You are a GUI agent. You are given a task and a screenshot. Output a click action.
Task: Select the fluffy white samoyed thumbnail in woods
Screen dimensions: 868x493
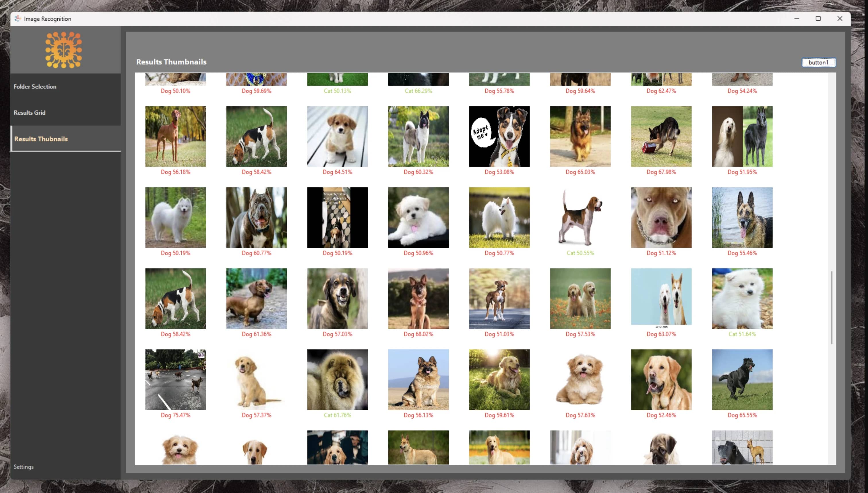pyautogui.click(x=176, y=217)
